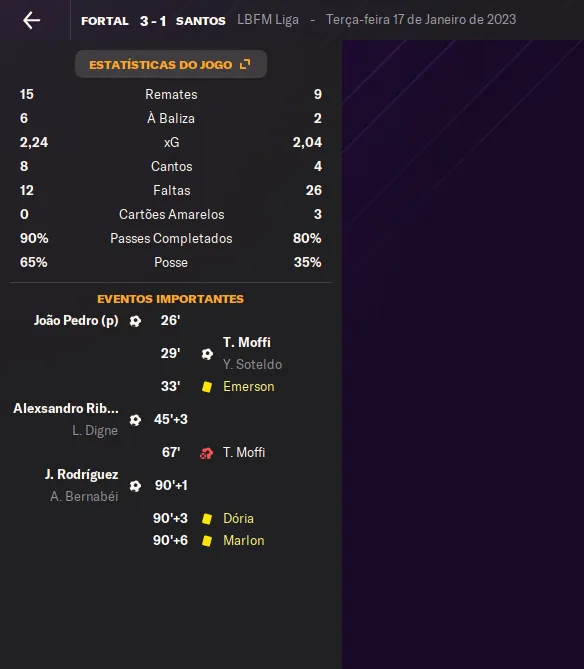Click goalscorer T. Moffi at 29'
Screen dimensions: 584x669
pyautogui.click(x=247, y=342)
